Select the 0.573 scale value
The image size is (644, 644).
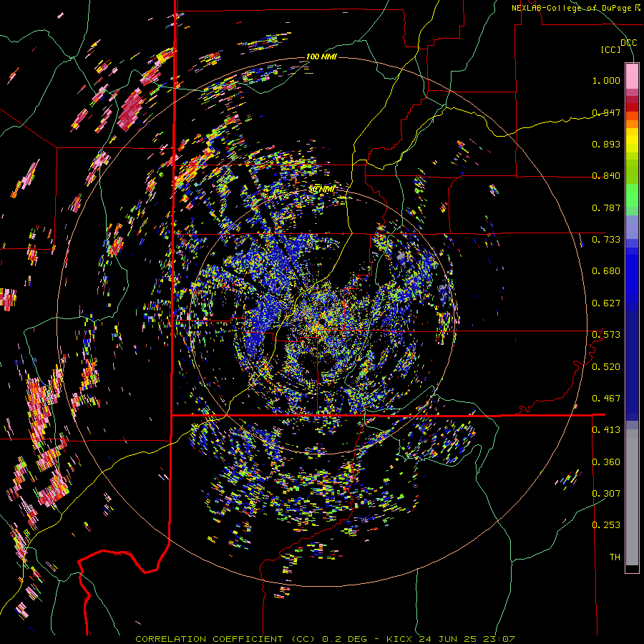click(606, 335)
